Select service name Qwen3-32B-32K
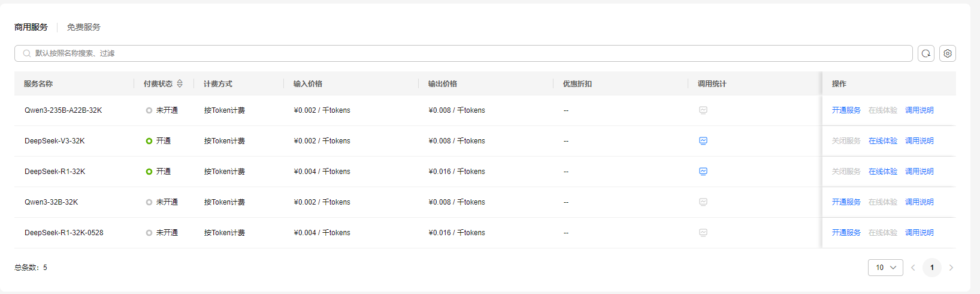980x294 pixels. click(52, 202)
